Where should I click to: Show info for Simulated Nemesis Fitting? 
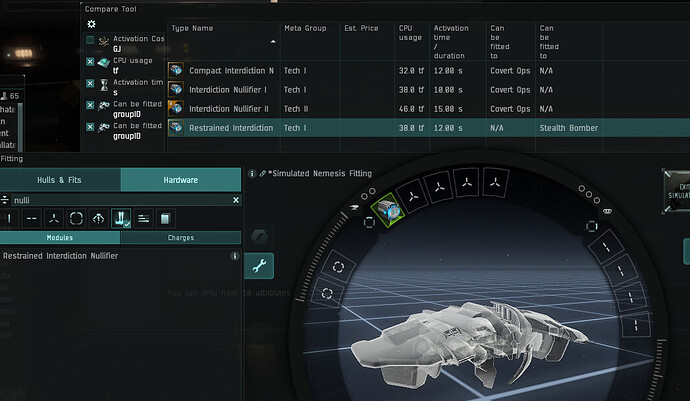(252, 173)
